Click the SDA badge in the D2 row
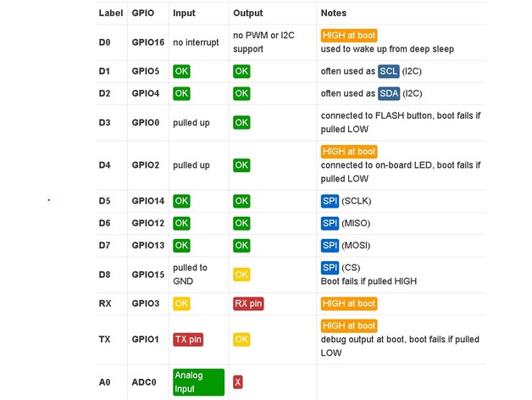This screenshot has width=532, height=400. pos(389,93)
